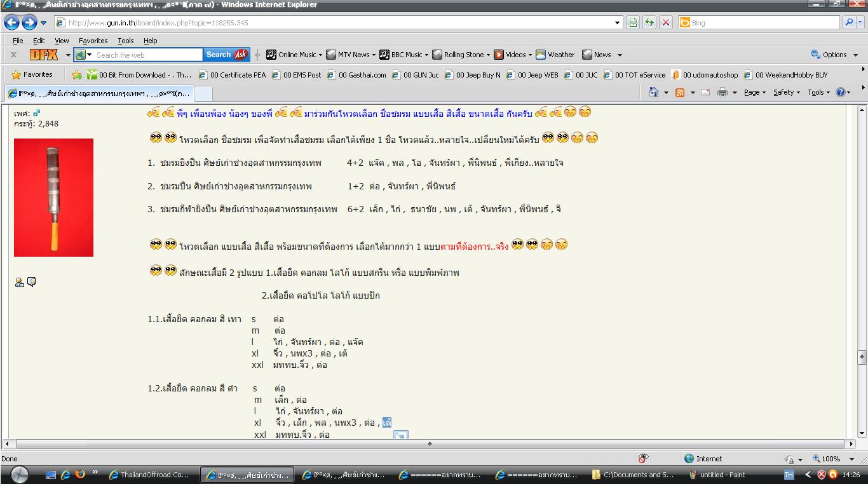Click the Search Ask button
This screenshot has width=868, height=488.
coord(226,55)
